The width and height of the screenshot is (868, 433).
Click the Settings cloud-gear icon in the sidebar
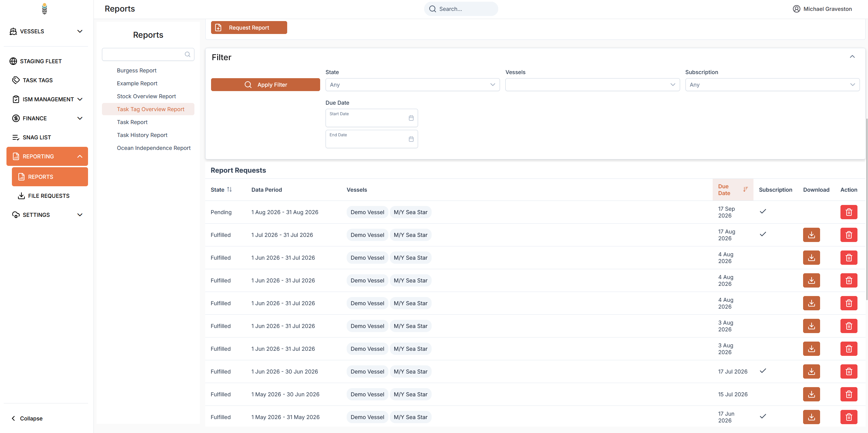click(x=16, y=215)
